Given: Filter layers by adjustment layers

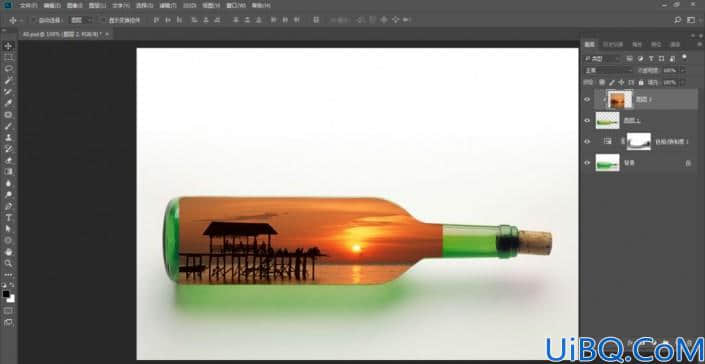Looking at the screenshot, I should (x=641, y=59).
